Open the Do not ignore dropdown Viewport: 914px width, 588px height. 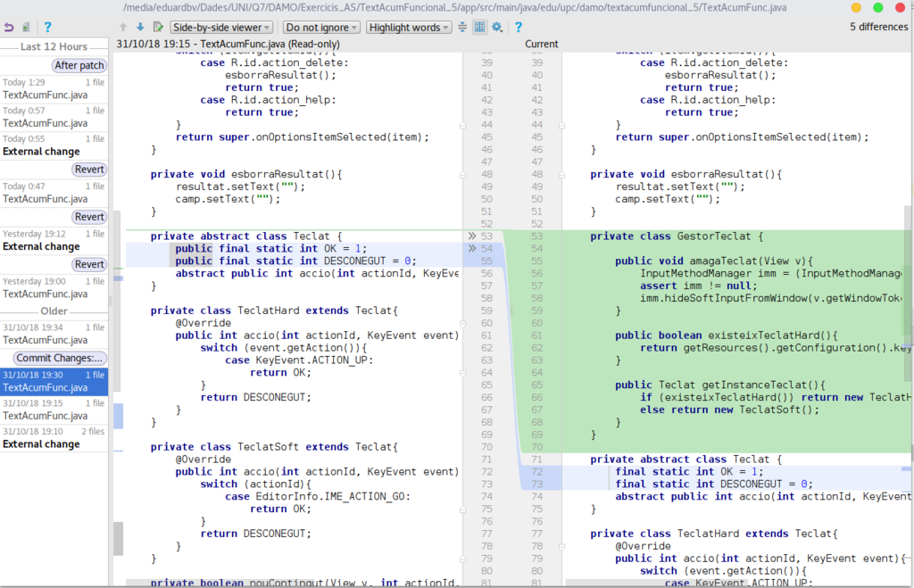(x=321, y=28)
